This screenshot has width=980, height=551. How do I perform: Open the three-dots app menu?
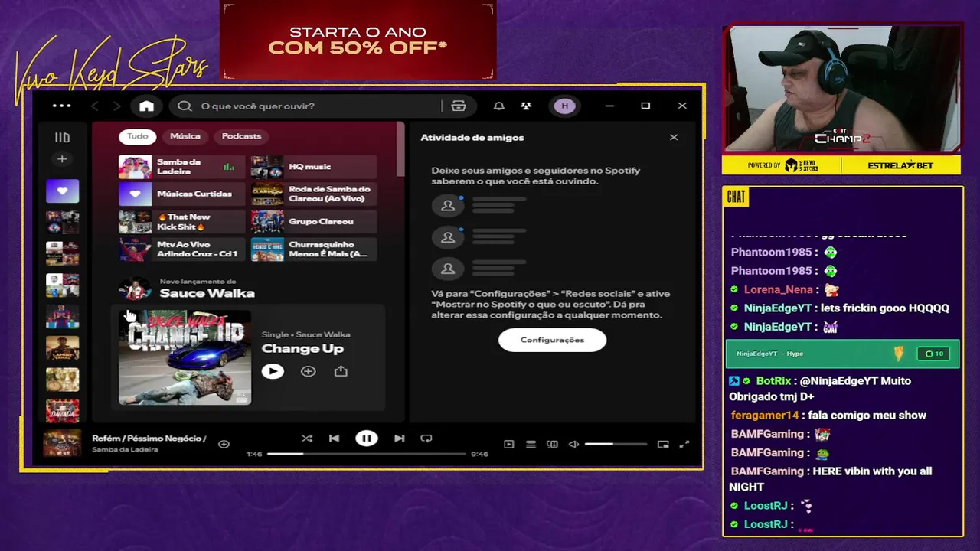pos(62,106)
